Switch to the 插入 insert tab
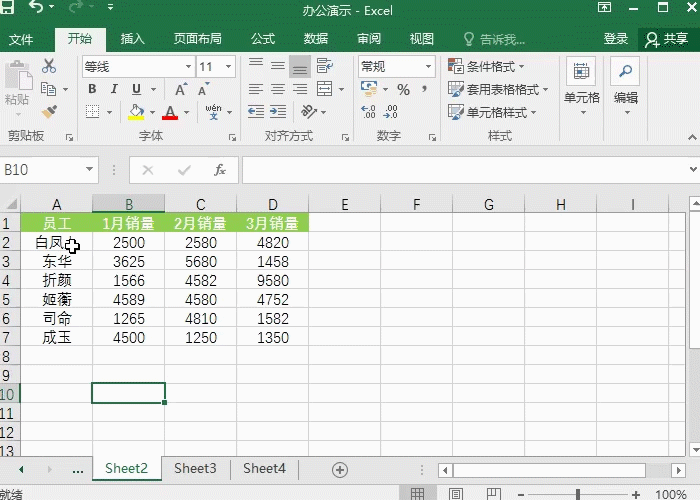The height and width of the screenshot is (500, 700). click(133, 39)
